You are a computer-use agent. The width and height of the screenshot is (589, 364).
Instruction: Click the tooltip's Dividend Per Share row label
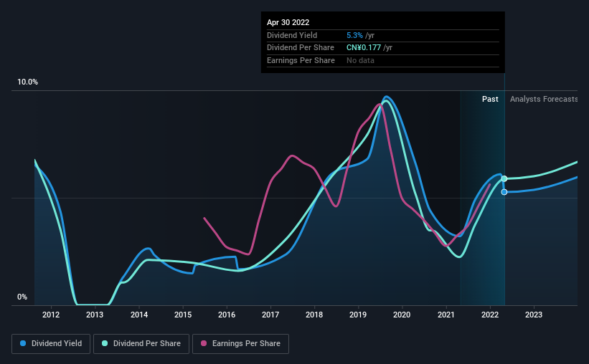[x=301, y=48]
